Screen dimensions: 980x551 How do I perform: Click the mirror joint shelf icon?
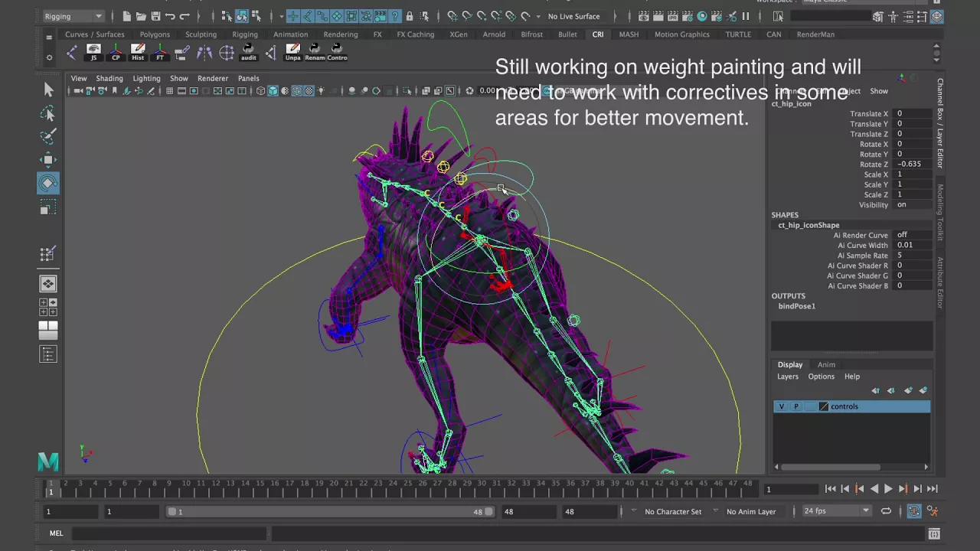(204, 52)
